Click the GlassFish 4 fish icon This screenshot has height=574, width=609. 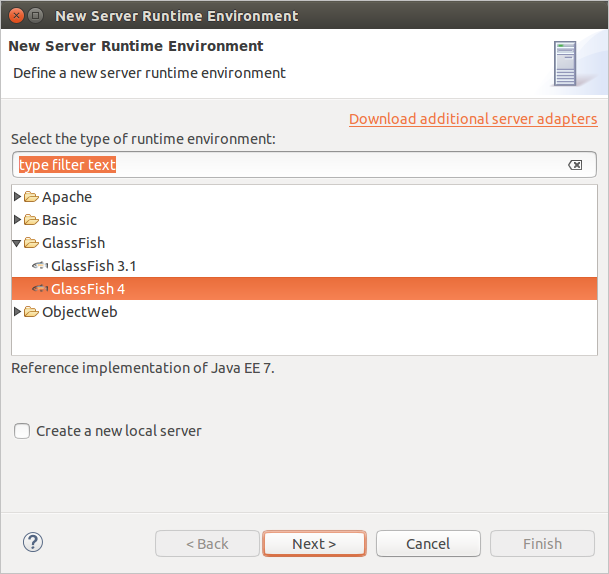coord(40,289)
